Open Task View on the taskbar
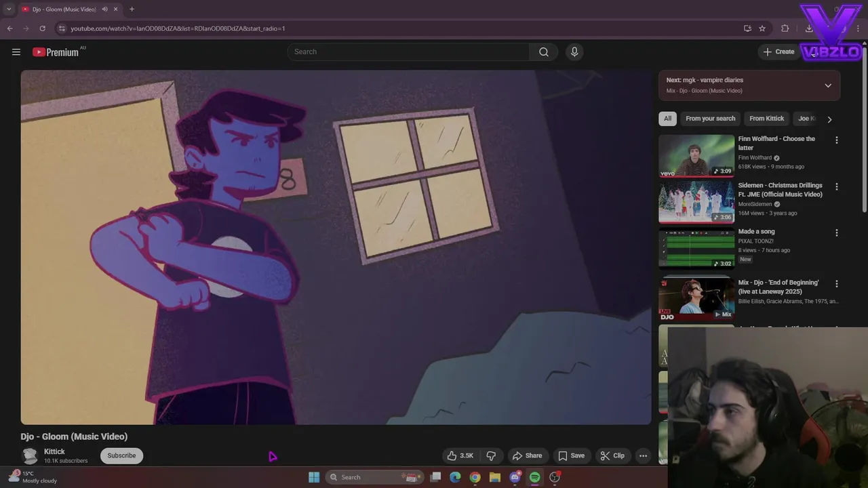 tap(436, 477)
